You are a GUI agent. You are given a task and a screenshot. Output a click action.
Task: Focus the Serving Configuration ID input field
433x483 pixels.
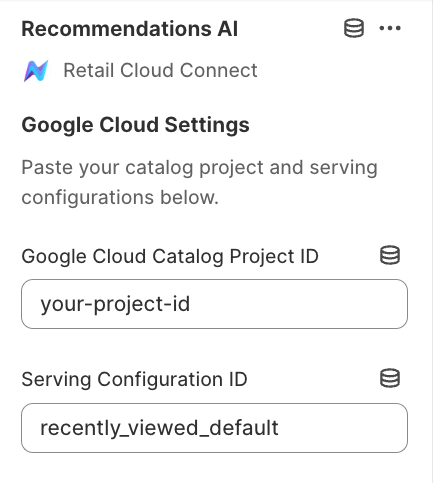[x=214, y=428]
